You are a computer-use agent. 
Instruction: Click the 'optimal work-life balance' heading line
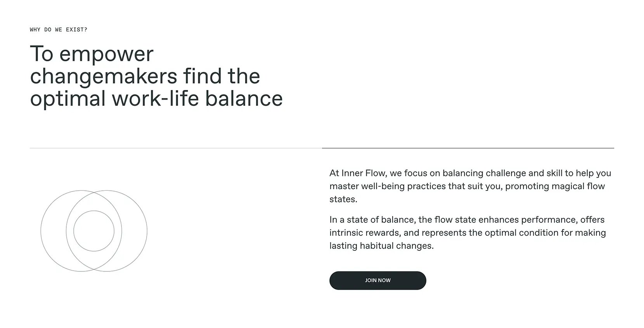click(x=156, y=98)
